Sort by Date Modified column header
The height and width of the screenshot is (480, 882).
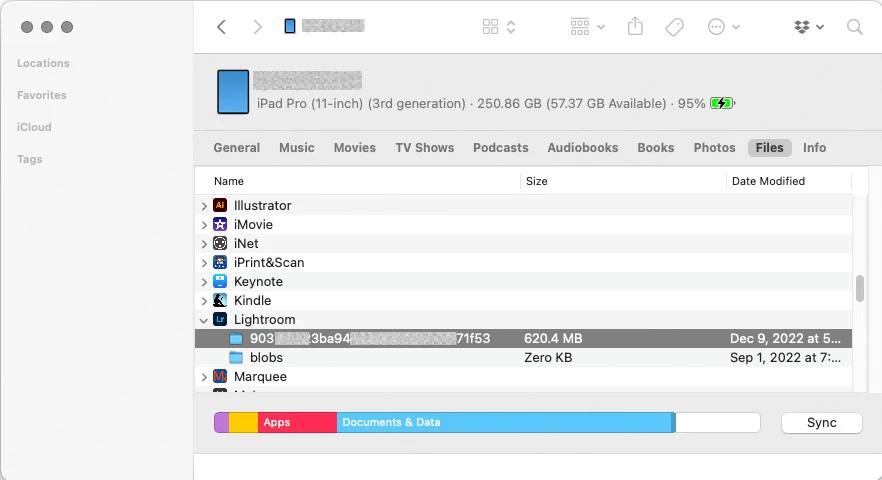768,181
